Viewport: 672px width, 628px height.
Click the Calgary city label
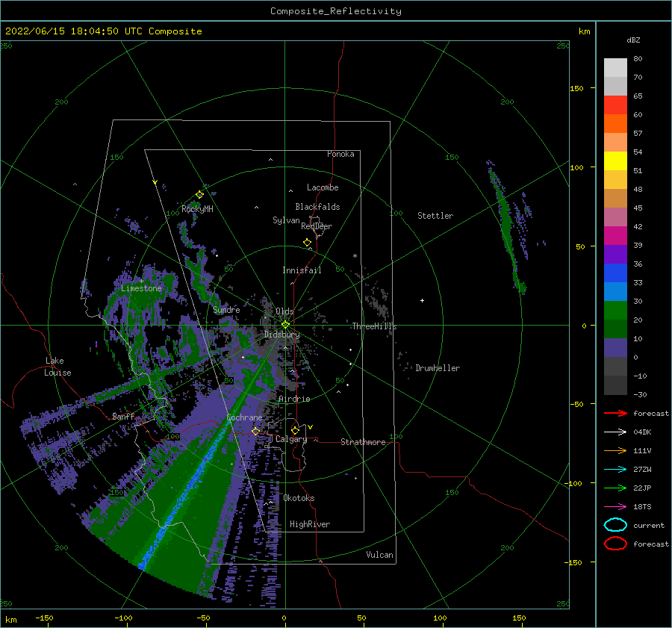[291, 439]
